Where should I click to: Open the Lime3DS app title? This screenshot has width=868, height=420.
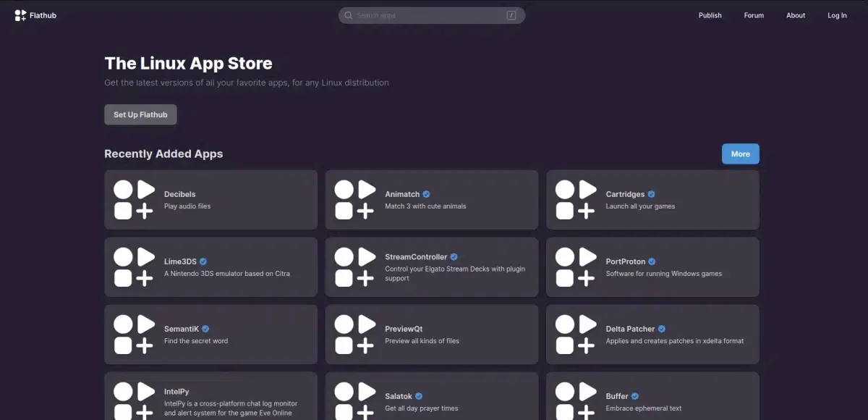pyautogui.click(x=180, y=261)
